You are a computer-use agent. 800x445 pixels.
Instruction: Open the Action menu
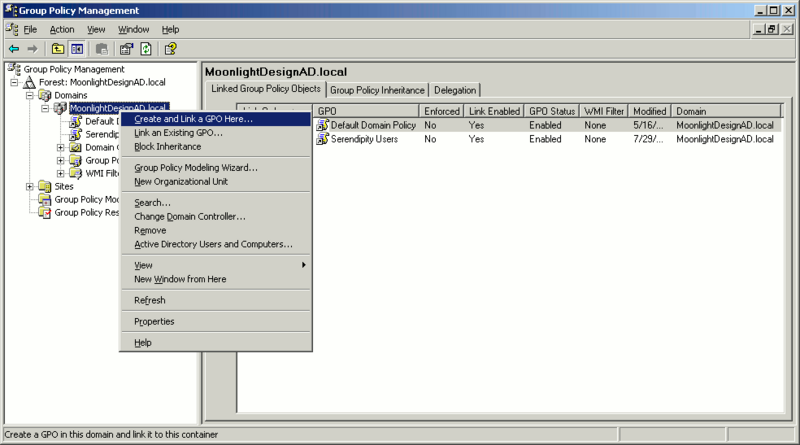point(62,30)
